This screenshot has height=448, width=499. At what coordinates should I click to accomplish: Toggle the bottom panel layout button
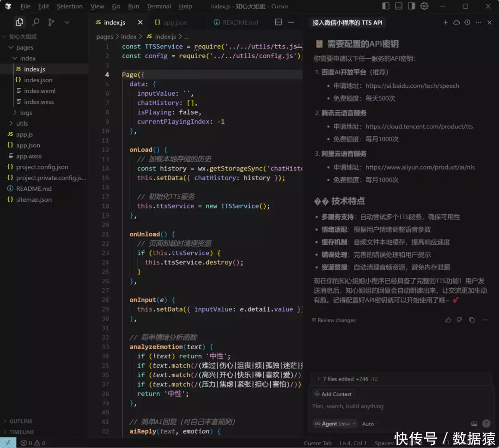coord(398,6)
